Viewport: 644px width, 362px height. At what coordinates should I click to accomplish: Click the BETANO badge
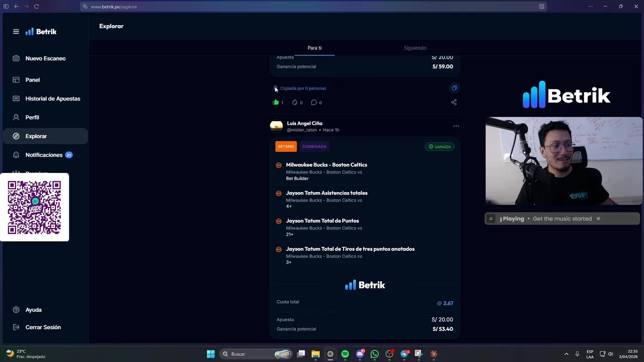pyautogui.click(x=286, y=147)
